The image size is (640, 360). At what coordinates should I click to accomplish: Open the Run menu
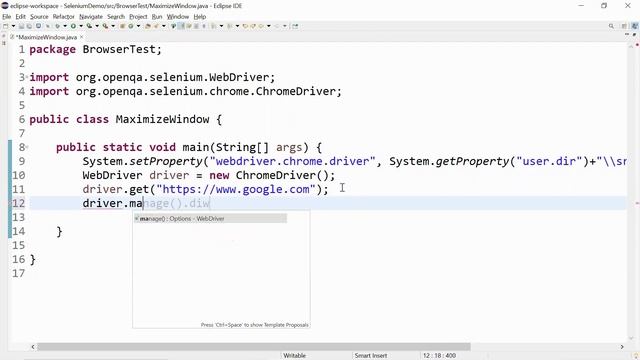157,17
